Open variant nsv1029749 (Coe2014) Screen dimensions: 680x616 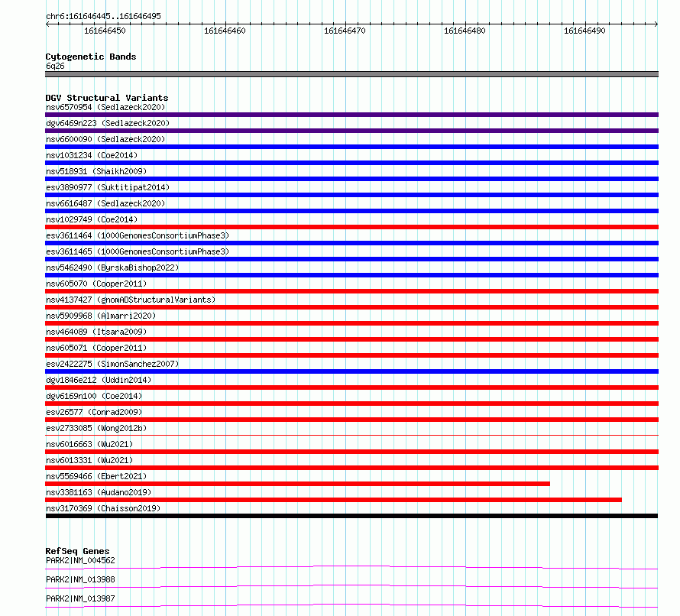92,219
